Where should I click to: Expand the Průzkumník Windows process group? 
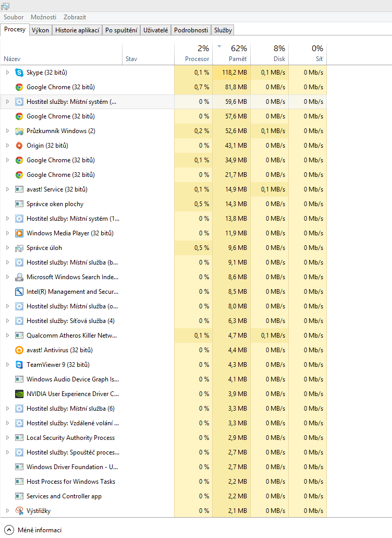7,131
